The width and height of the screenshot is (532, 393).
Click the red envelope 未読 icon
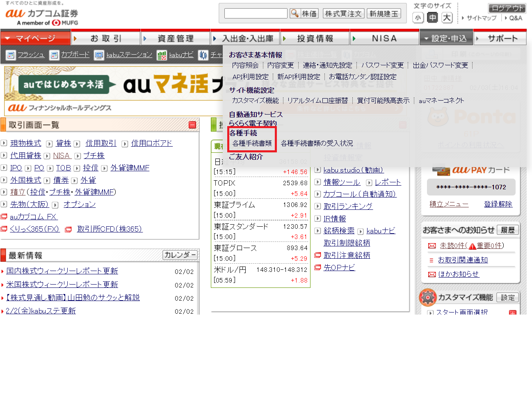point(432,246)
